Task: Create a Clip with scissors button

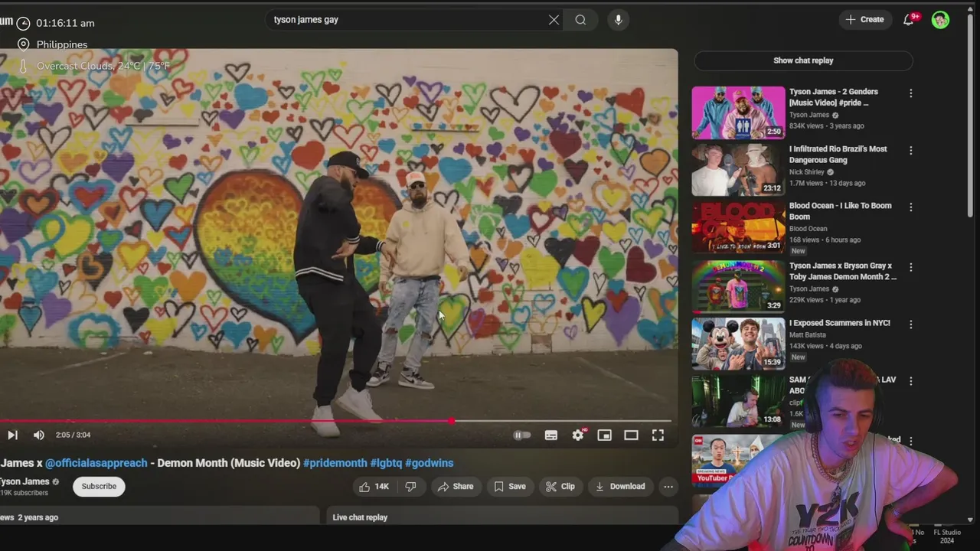Action: 560,487
